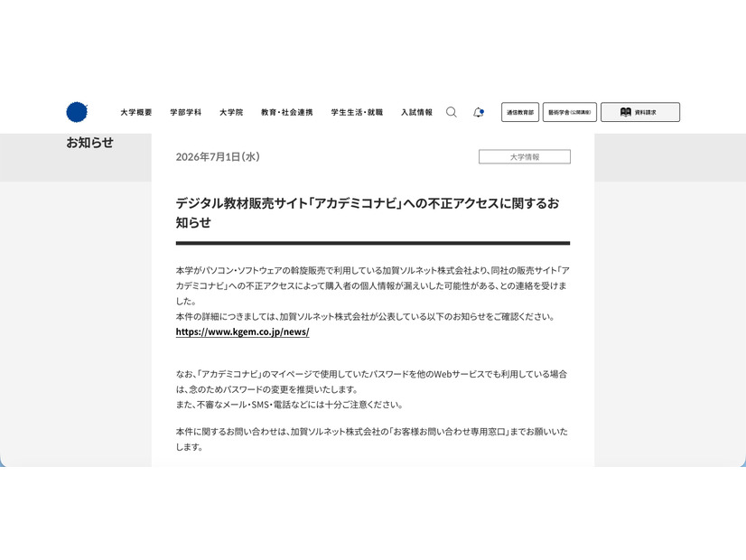The image size is (746, 560).
Task: Open the search magnifier icon
Action: click(452, 112)
